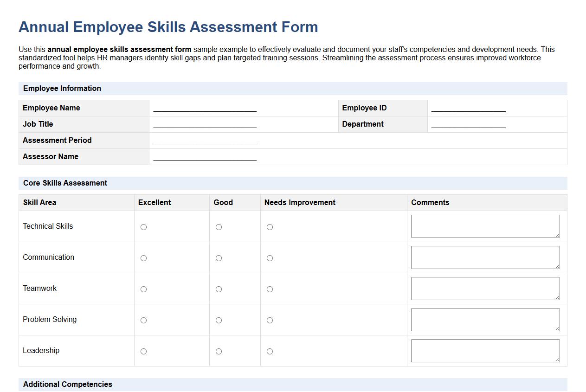586x392 pixels.
Task: Click the Assessor Name input line
Action: (205, 157)
